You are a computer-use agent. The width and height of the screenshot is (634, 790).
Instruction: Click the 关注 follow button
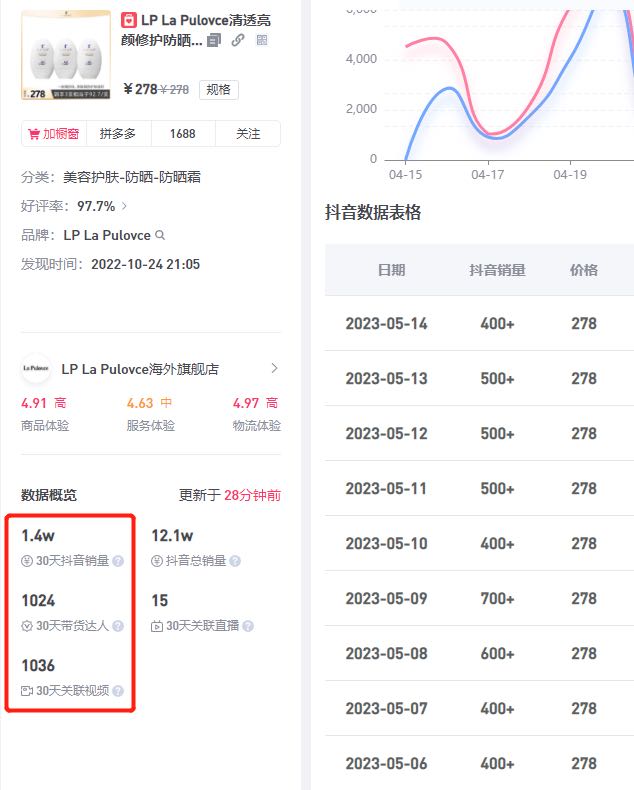click(248, 134)
